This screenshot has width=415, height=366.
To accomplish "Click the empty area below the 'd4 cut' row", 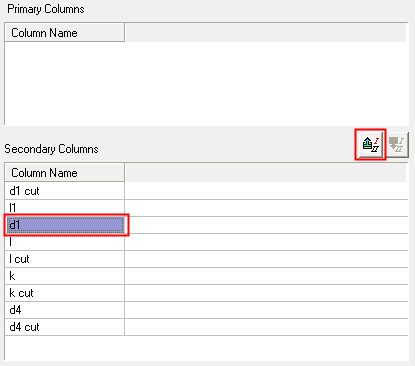I will tap(207, 348).
